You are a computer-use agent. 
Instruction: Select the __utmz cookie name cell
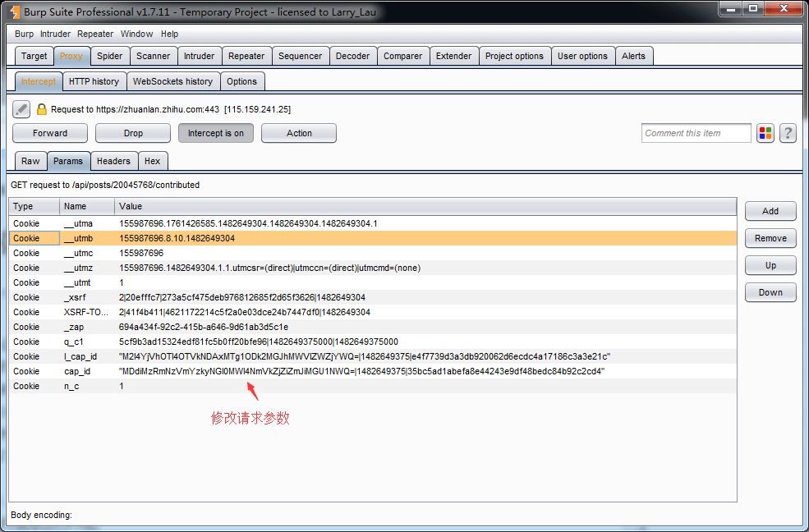[x=87, y=268]
